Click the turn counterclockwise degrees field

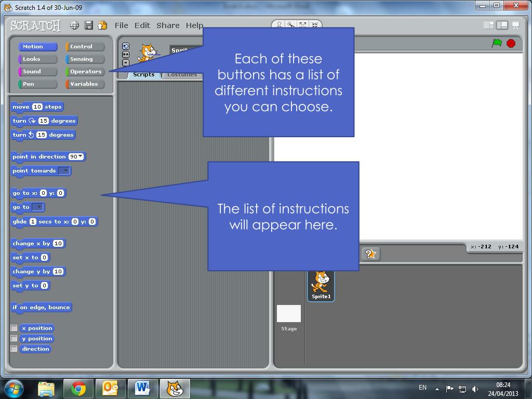click(42, 135)
